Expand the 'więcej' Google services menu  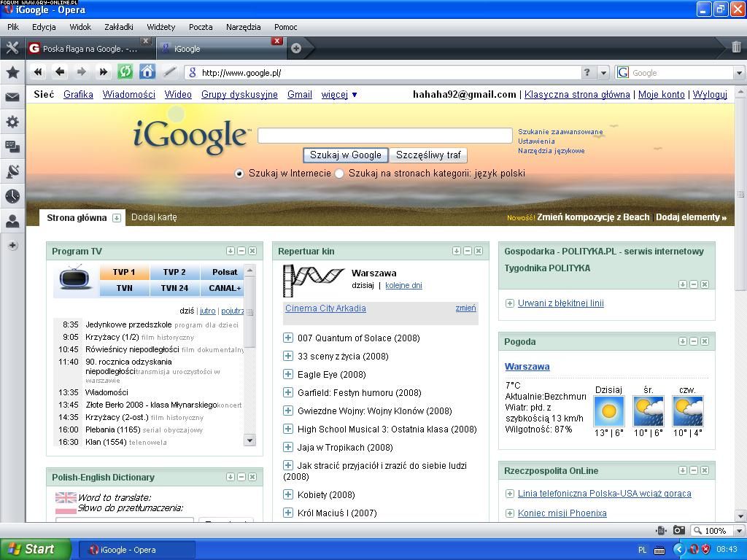pos(339,94)
